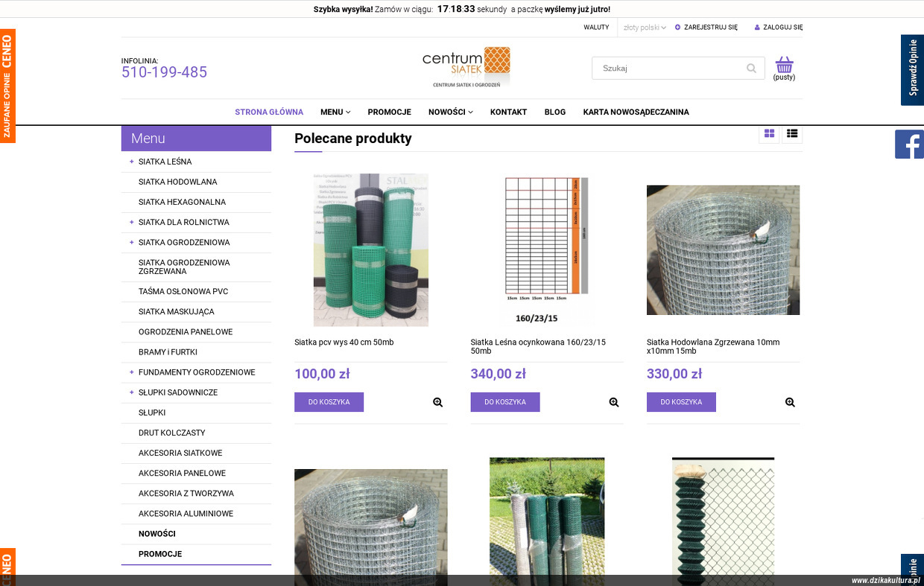This screenshot has height=586, width=924.
Task: Switch to grid view of products
Action: pos(770,133)
